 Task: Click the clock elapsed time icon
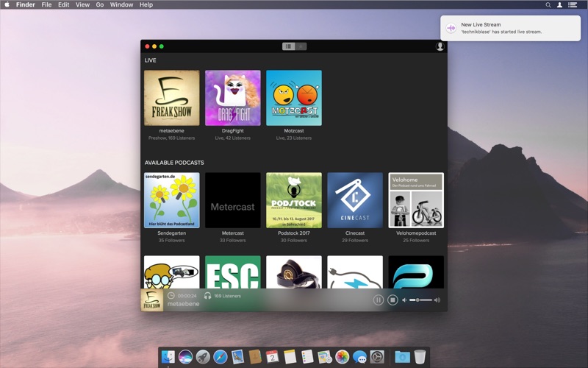click(171, 296)
